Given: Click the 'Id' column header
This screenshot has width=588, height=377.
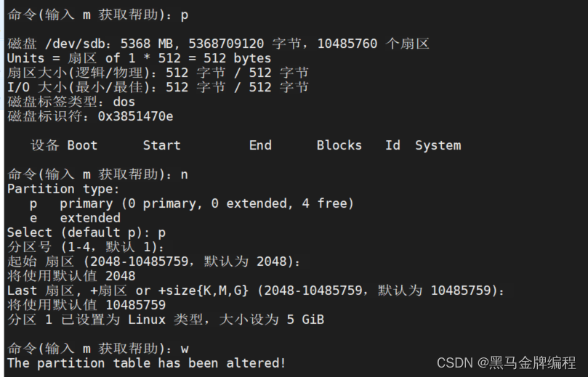Looking at the screenshot, I should (392, 145).
